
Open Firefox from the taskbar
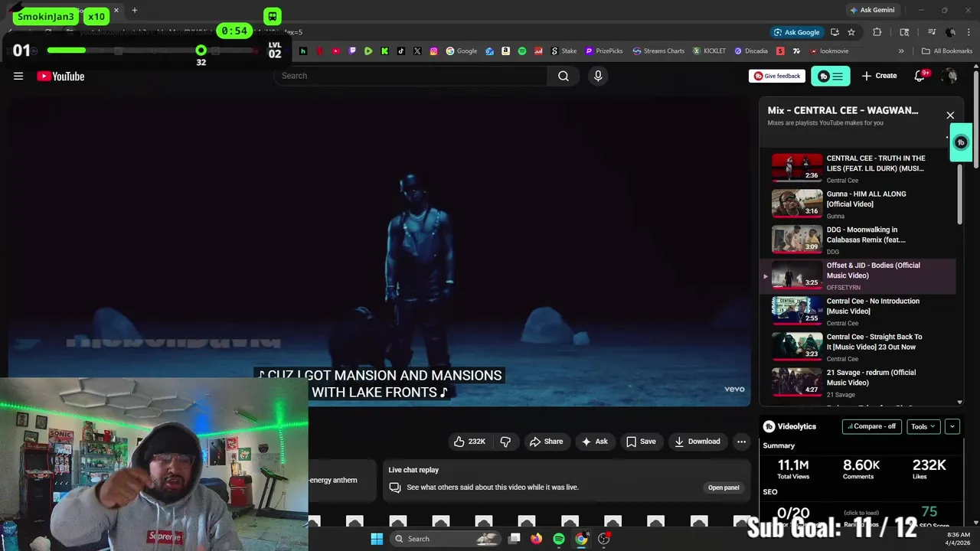537,539
